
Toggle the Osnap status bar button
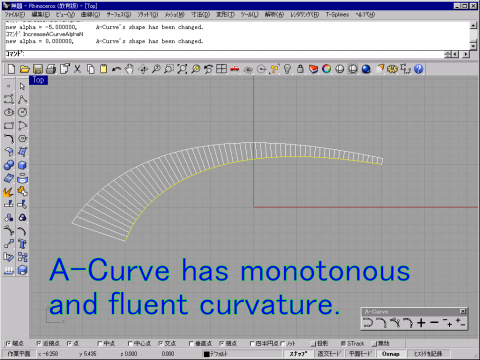tap(391, 354)
